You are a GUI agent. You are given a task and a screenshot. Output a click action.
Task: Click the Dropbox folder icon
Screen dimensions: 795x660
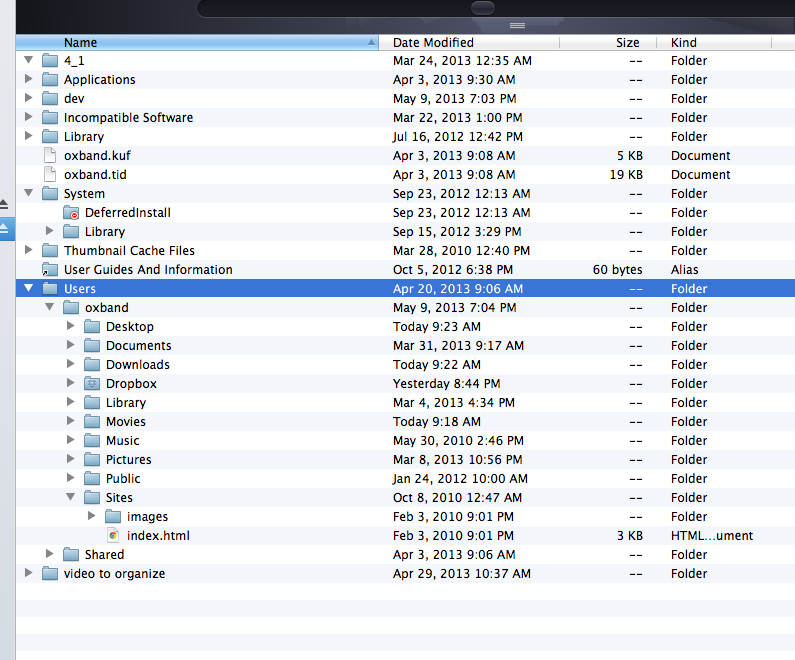[x=92, y=383]
